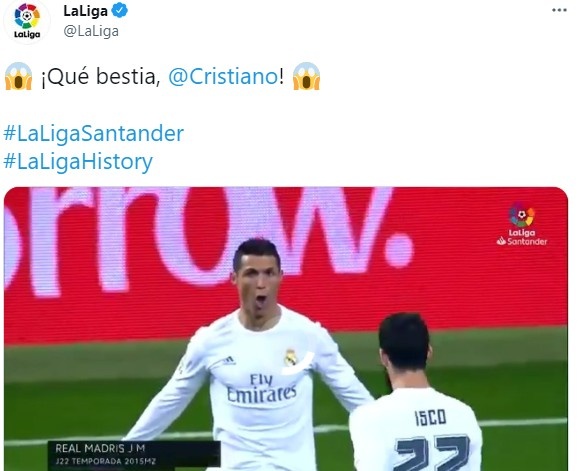Click the screaming emoji before ¡Qué bestia
The image size is (583, 471).
pyautogui.click(x=18, y=76)
